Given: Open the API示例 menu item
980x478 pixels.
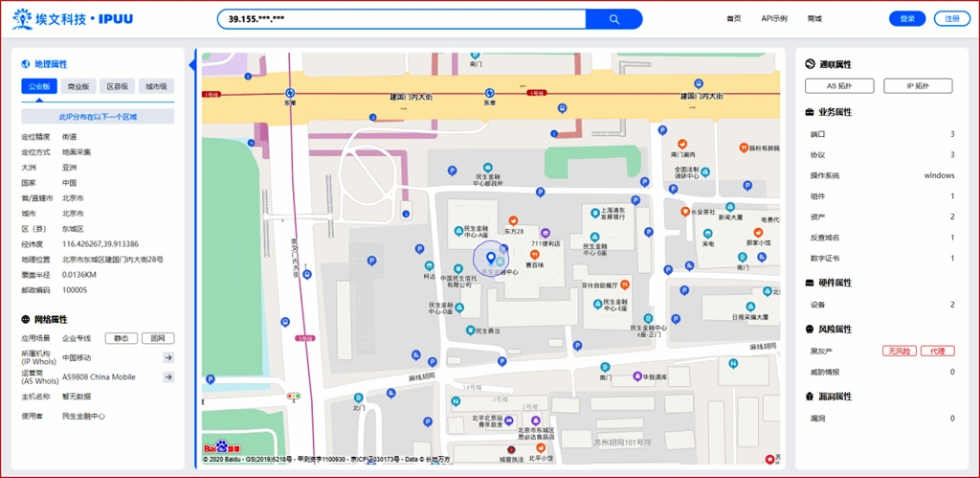Looking at the screenshot, I should tap(774, 19).
